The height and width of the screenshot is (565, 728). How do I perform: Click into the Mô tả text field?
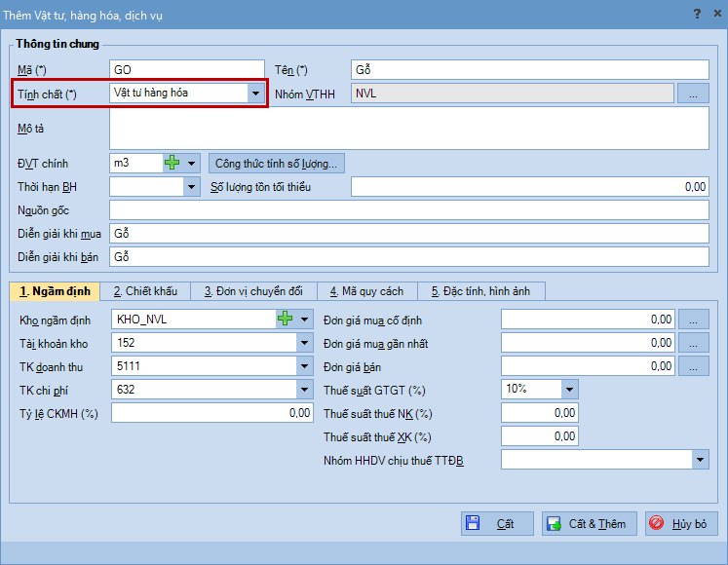(408, 129)
